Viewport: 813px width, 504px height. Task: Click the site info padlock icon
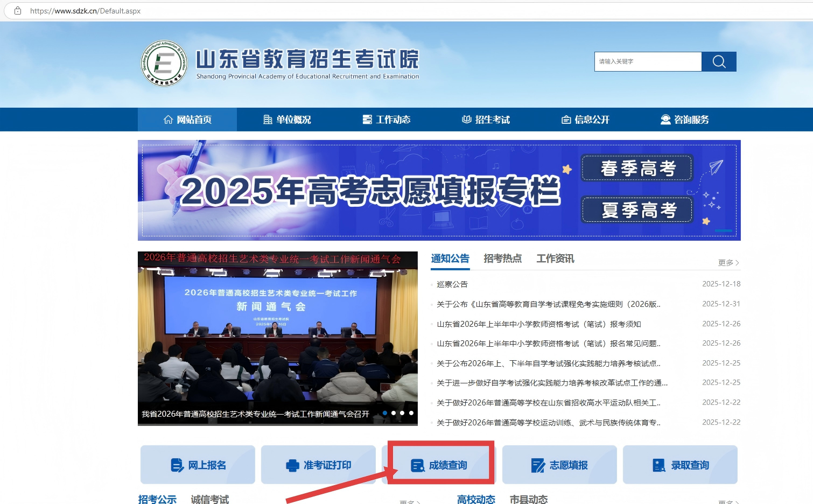pos(18,11)
